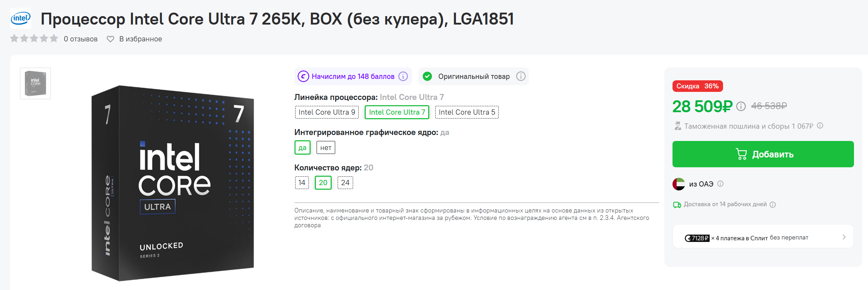Click 'Интегрированное графическое ядро' label
The image size is (868, 290).
coord(366,133)
